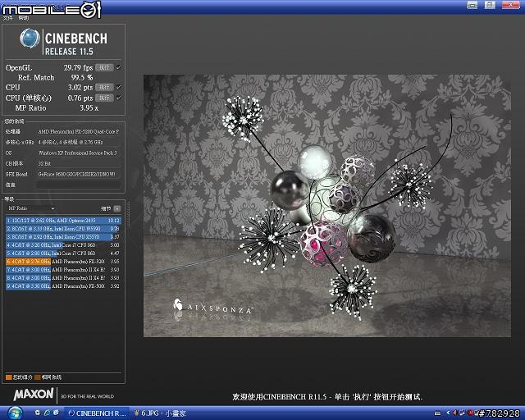Click the volume speaker tray icon
This screenshot has width=525, height=420.
pyautogui.click(x=454, y=413)
